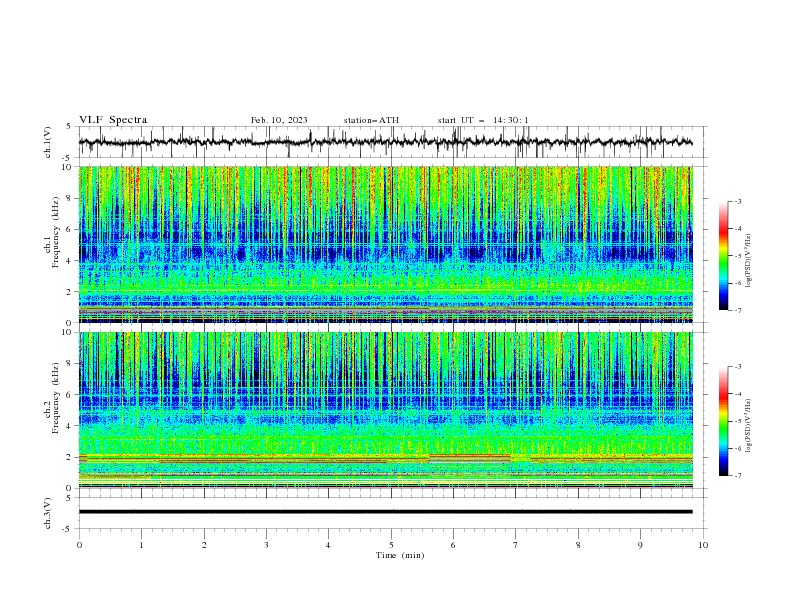Click inside the ch.2 spectrogram panel

pyautogui.click(x=385, y=410)
